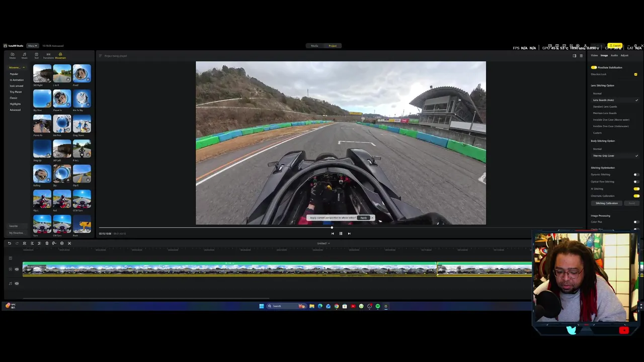
Task: Open the Image properties tab
Action: (x=604, y=55)
